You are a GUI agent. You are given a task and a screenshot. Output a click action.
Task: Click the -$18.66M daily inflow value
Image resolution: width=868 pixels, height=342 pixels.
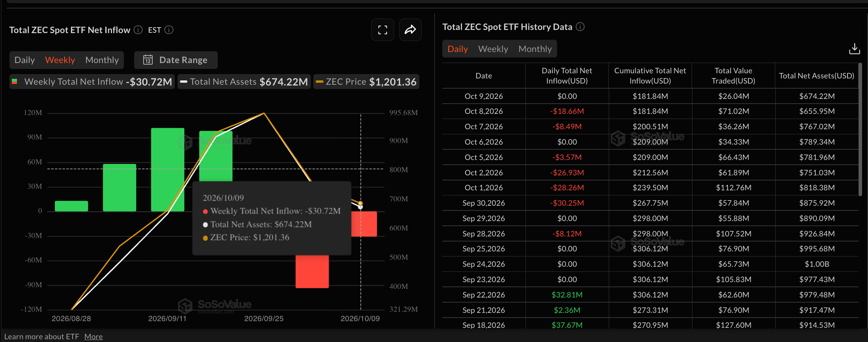click(x=567, y=111)
